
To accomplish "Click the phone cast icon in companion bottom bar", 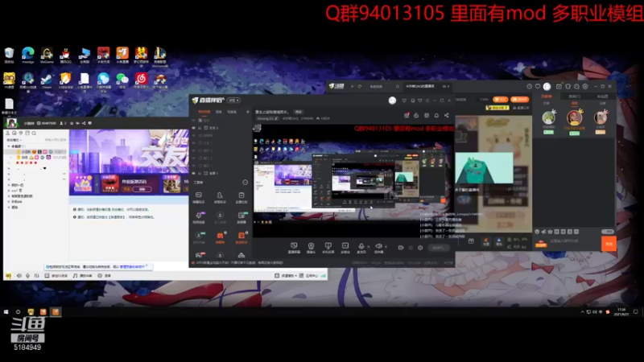I will [x=328, y=246].
